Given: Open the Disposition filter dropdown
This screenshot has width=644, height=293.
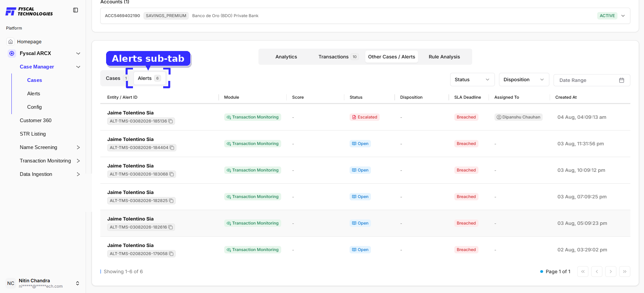Looking at the screenshot, I should [524, 80].
